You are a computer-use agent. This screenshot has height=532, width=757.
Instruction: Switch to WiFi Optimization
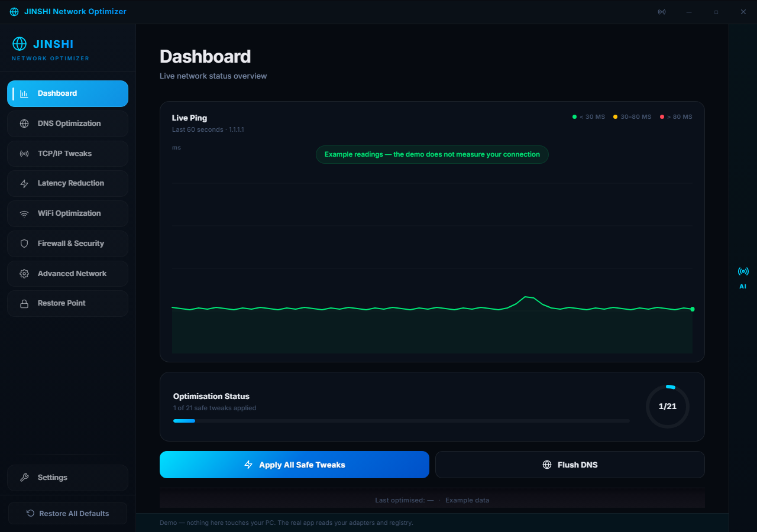[x=67, y=213]
